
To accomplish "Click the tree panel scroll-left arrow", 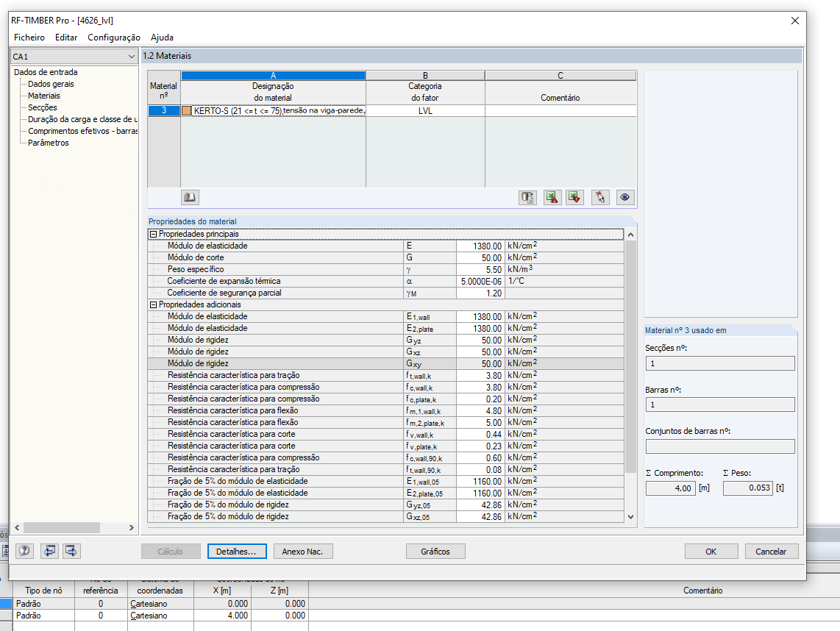I will click(x=17, y=528).
